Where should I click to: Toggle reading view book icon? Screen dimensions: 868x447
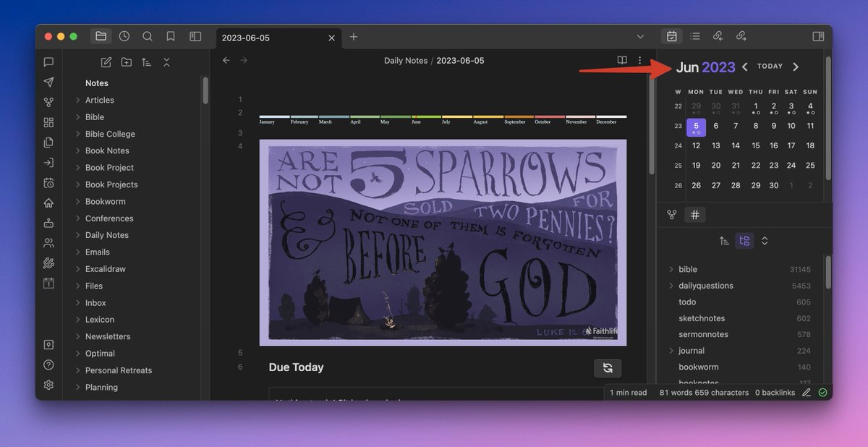click(x=622, y=61)
